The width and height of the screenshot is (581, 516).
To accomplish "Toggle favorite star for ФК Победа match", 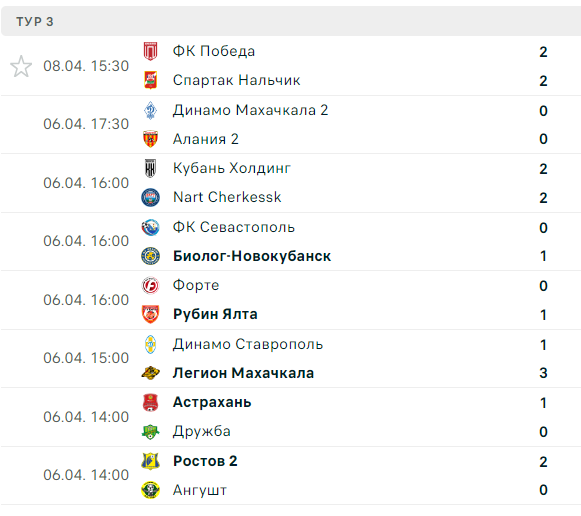I will coord(21,66).
